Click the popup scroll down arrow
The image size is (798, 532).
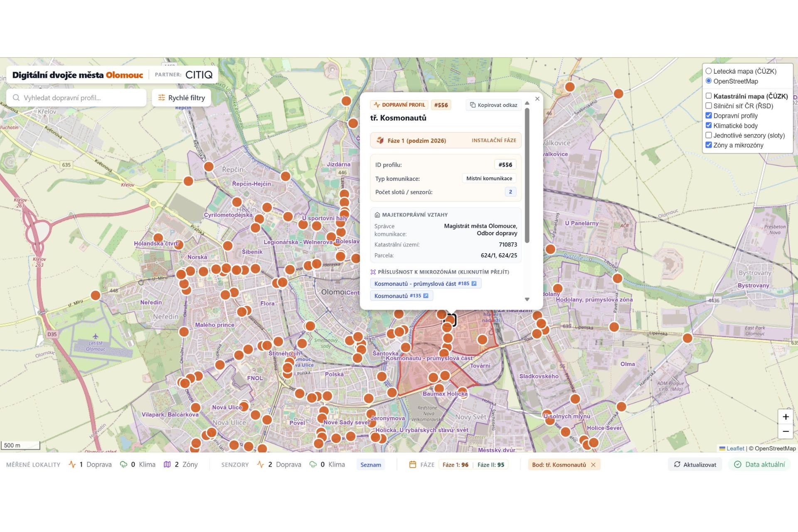coord(527,299)
